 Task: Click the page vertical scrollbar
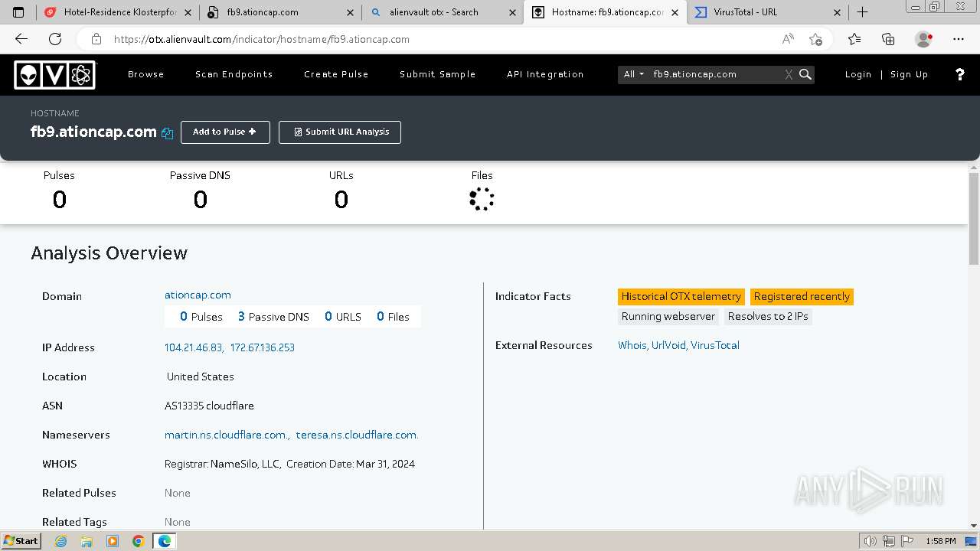click(974, 218)
